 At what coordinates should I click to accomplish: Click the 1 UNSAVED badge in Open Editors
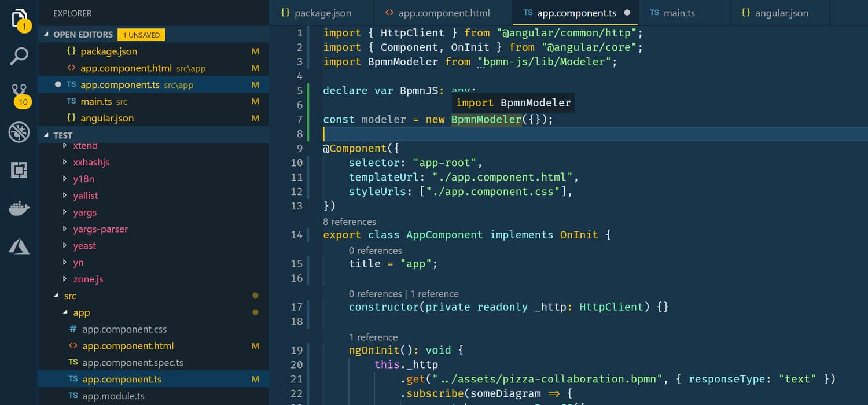tap(141, 35)
